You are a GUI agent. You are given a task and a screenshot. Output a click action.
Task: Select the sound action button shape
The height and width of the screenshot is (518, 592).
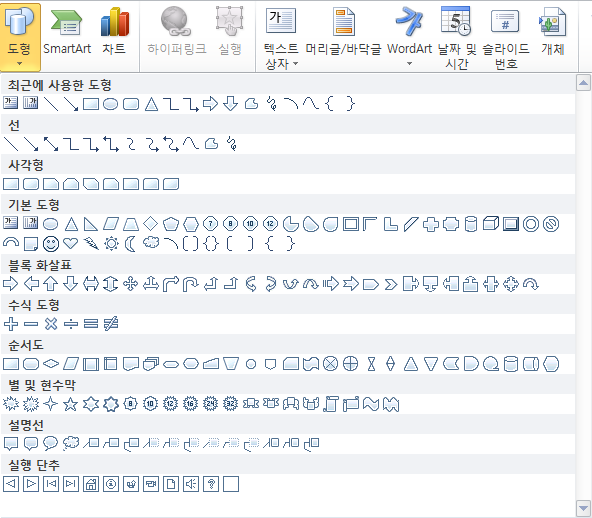[191, 484]
